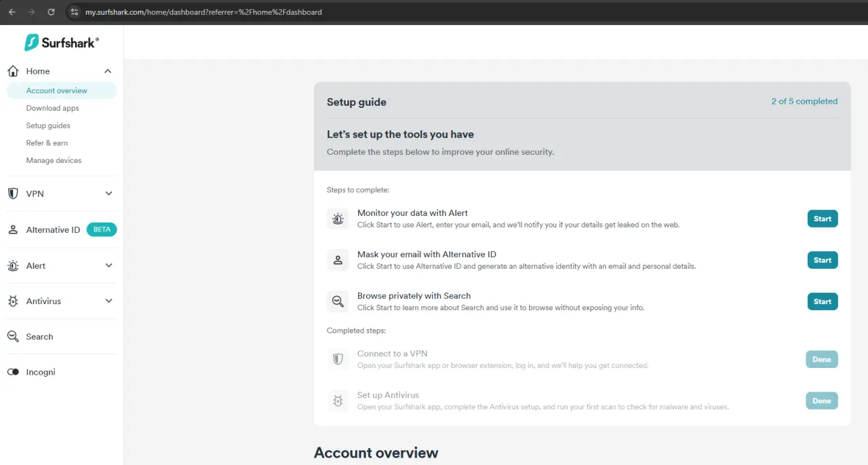This screenshot has height=465, width=868.
Task: Click the Incogni toggle-shaped icon in sidebar
Action: (13, 372)
